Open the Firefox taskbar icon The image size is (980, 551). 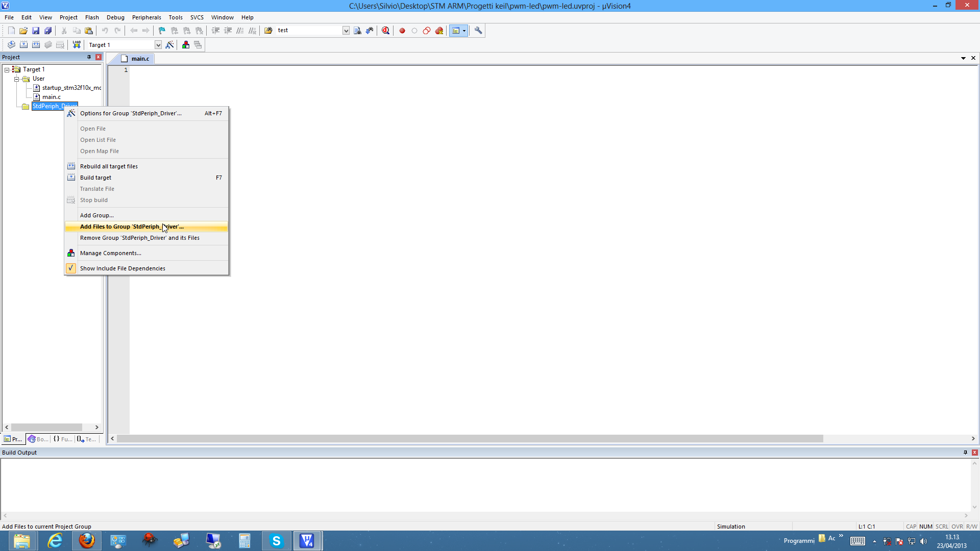87,541
